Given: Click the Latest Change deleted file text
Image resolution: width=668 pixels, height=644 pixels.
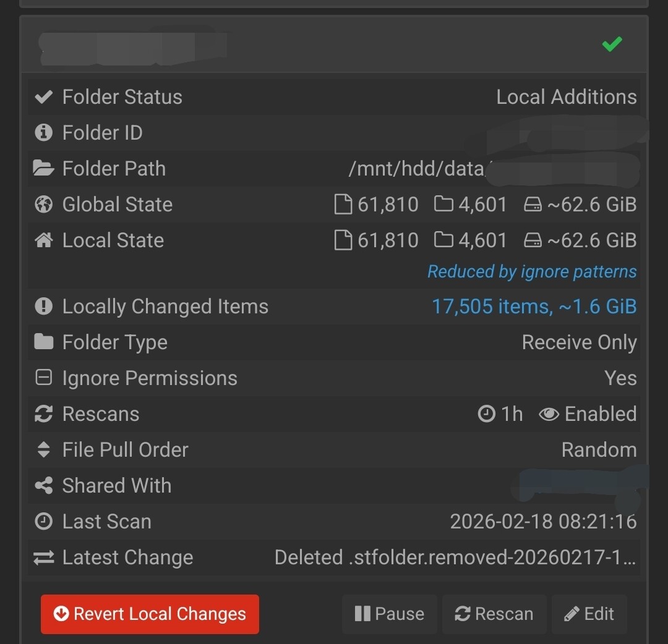Looking at the screenshot, I should coord(455,557).
